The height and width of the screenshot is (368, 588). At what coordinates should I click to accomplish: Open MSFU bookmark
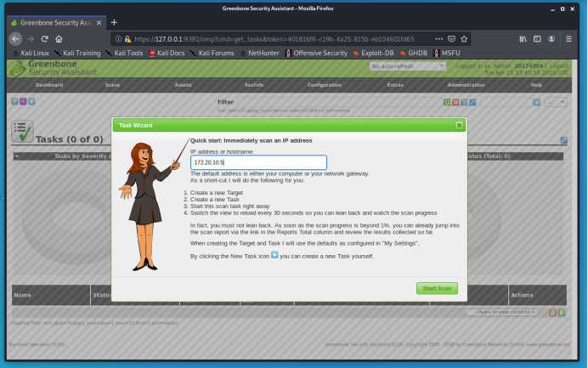point(447,54)
